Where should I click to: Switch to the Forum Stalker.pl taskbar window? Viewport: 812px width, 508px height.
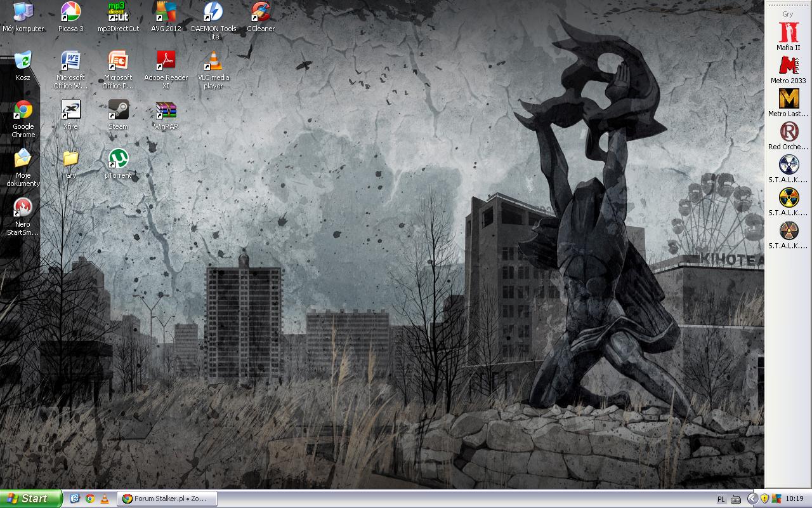click(x=167, y=498)
